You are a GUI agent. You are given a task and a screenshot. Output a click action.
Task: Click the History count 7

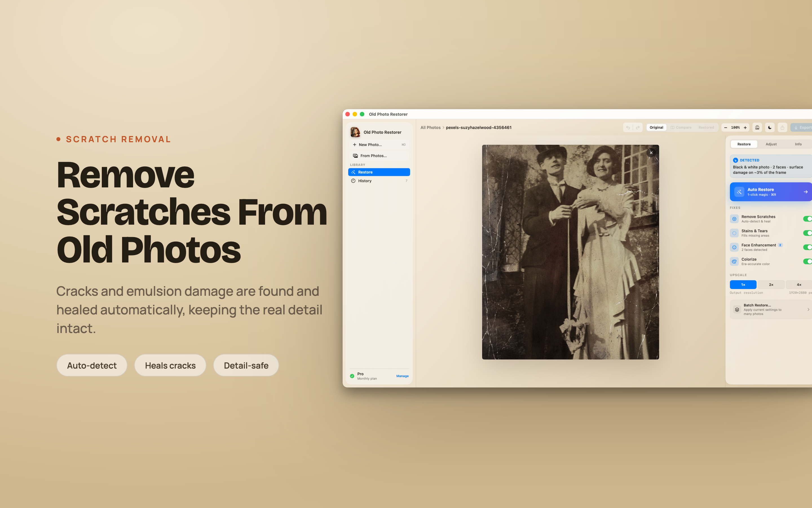(406, 181)
